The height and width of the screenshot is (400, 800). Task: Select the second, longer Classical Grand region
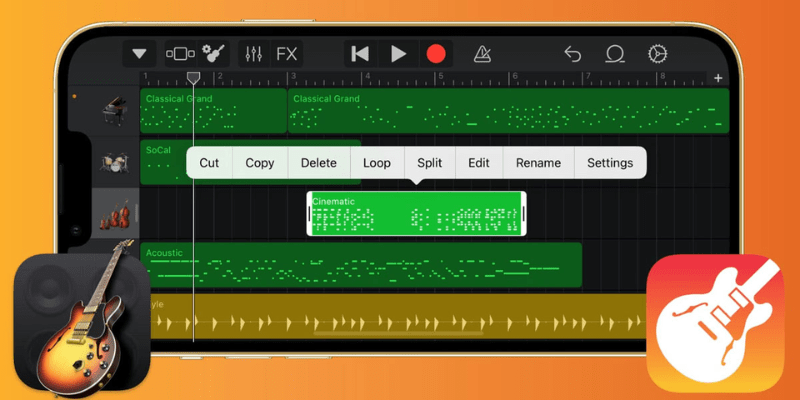point(509,111)
